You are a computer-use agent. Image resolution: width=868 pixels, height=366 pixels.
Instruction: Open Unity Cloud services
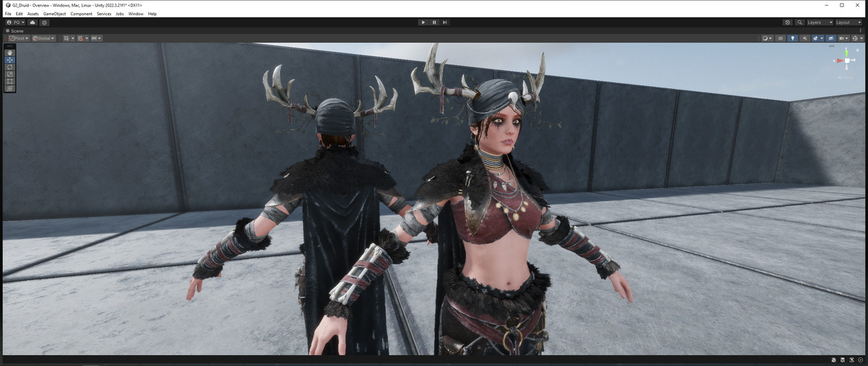coord(33,22)
